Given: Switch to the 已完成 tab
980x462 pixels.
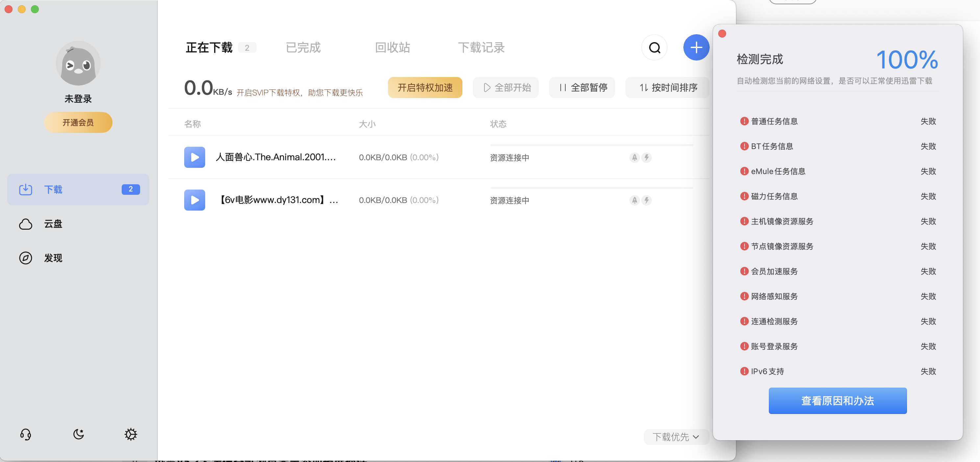Looking at the screenshot, I should pos(303,47).
